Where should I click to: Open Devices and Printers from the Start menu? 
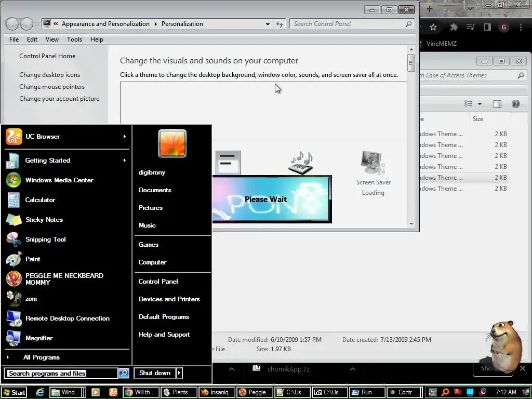pos(169,299)
